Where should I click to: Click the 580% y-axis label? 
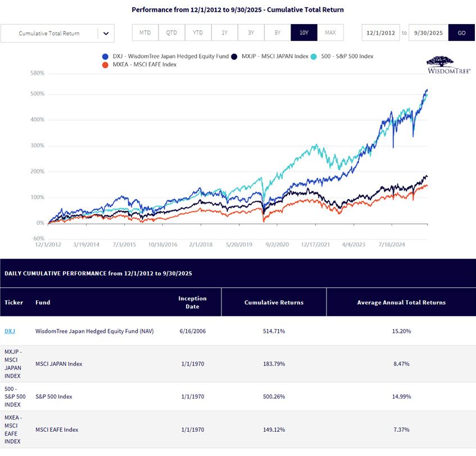point(37,73)
